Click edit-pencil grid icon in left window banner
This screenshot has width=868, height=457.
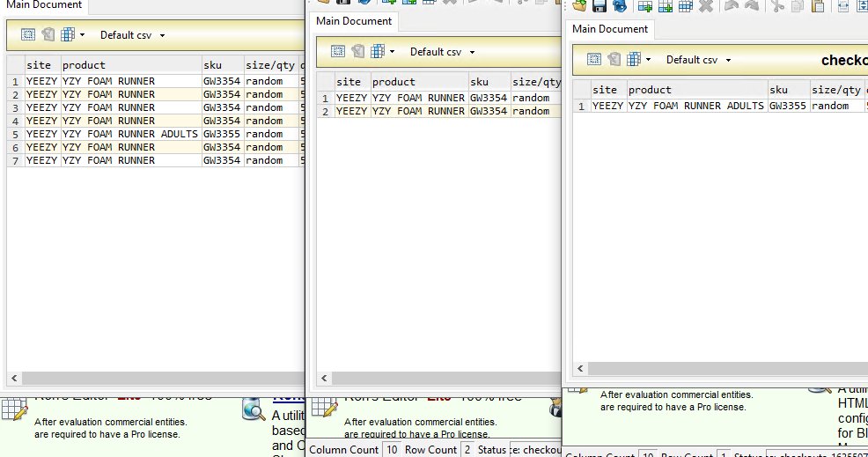click(14, 410)
